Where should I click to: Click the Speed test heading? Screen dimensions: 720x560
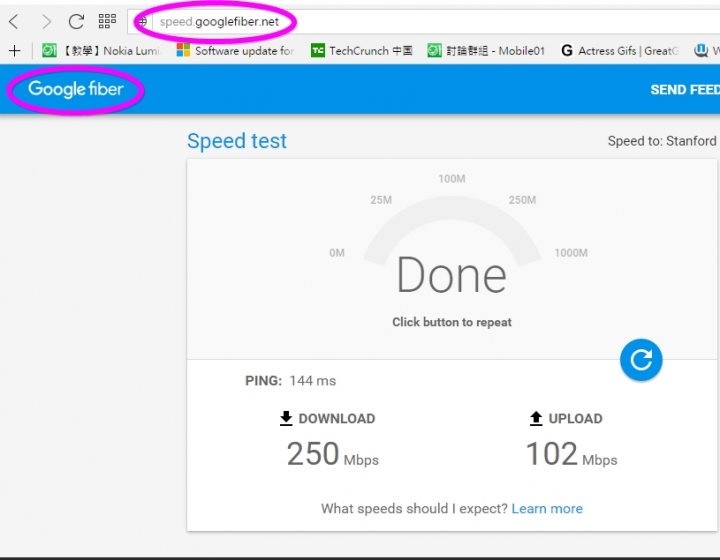pos(237,140)
